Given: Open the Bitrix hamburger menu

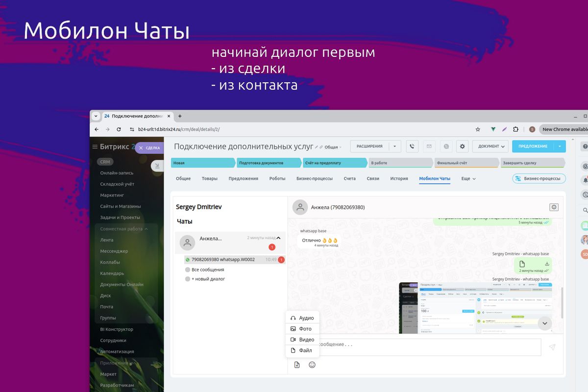Looking at the screenshot, I should click(x=95, y=147).
